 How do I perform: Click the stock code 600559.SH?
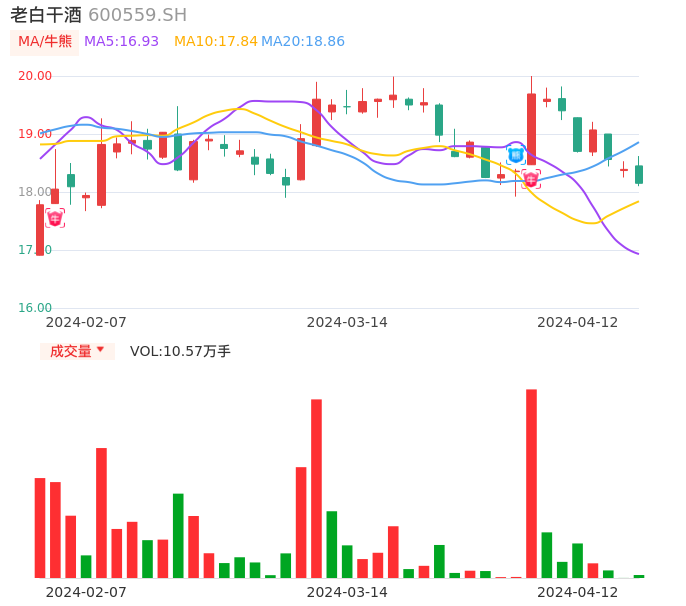137,15
